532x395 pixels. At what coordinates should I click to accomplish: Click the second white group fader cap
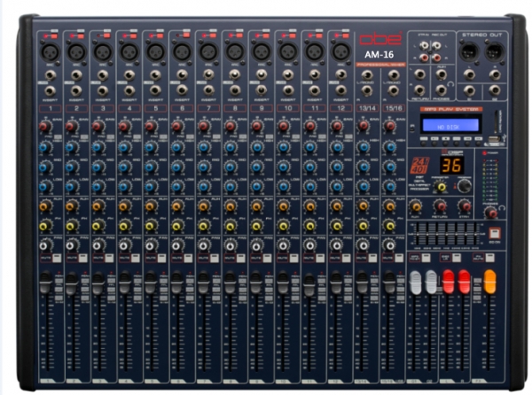(x=431, y=283)
